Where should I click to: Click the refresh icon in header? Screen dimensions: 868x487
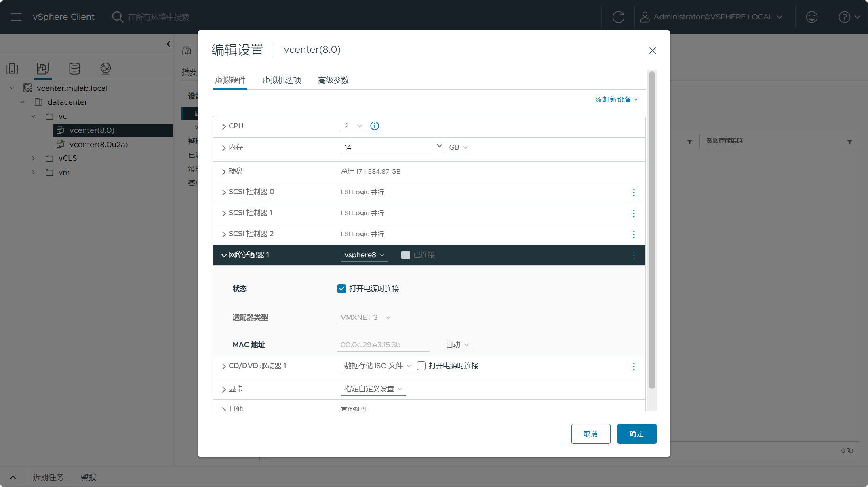618,17
